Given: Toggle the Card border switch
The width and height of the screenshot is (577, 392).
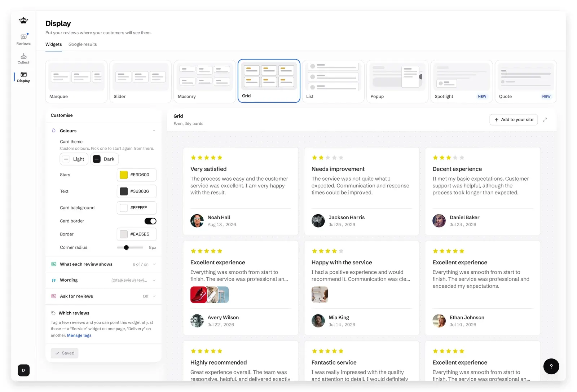Looking at the screenshot, I should pos(150,221).
